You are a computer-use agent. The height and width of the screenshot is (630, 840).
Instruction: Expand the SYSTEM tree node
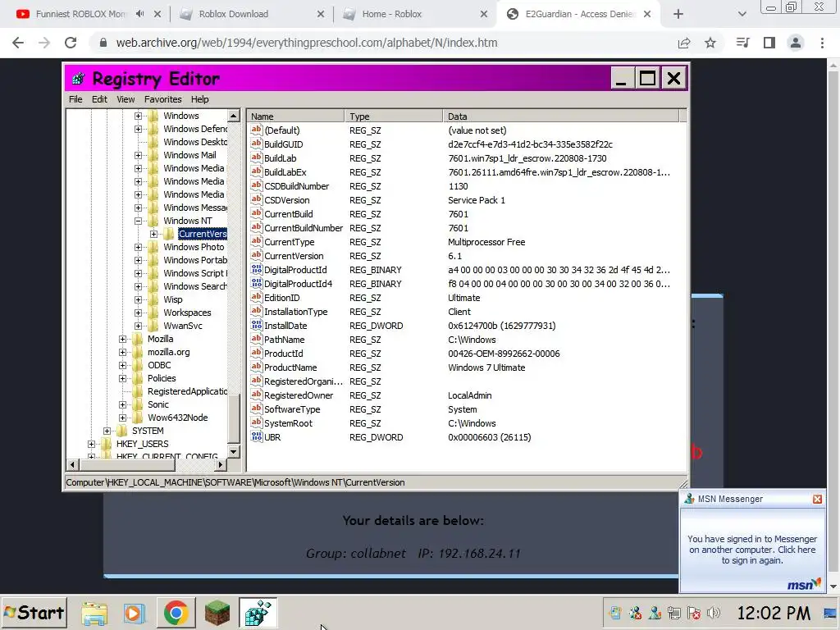tap(107, 431)
